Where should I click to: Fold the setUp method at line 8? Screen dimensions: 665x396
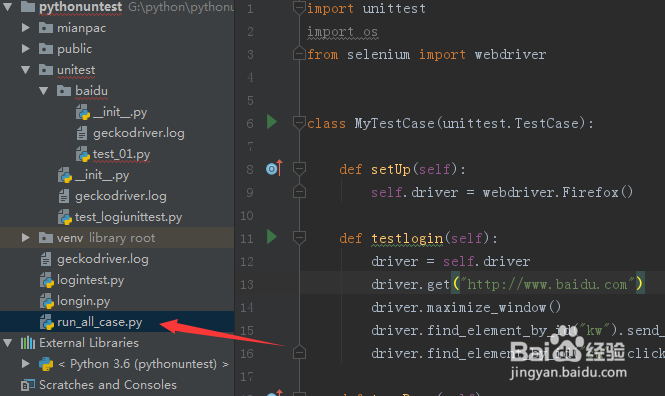pyautogui.click(x=299, y=169)
